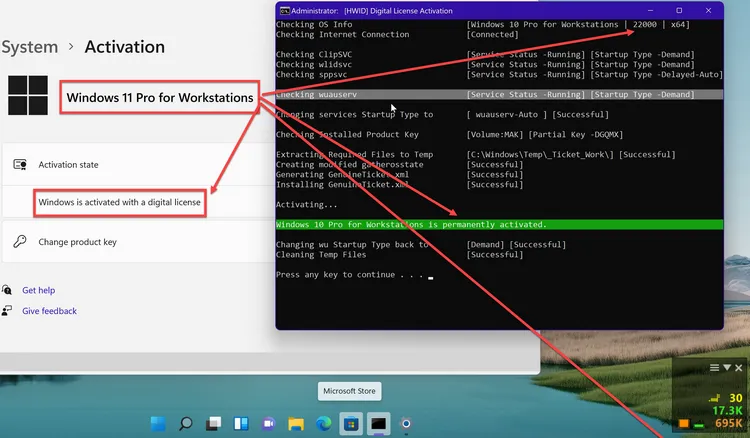The image size is (750, 438).
Task: Click 'Checking OS Info' console line
Action: point(314,24)
